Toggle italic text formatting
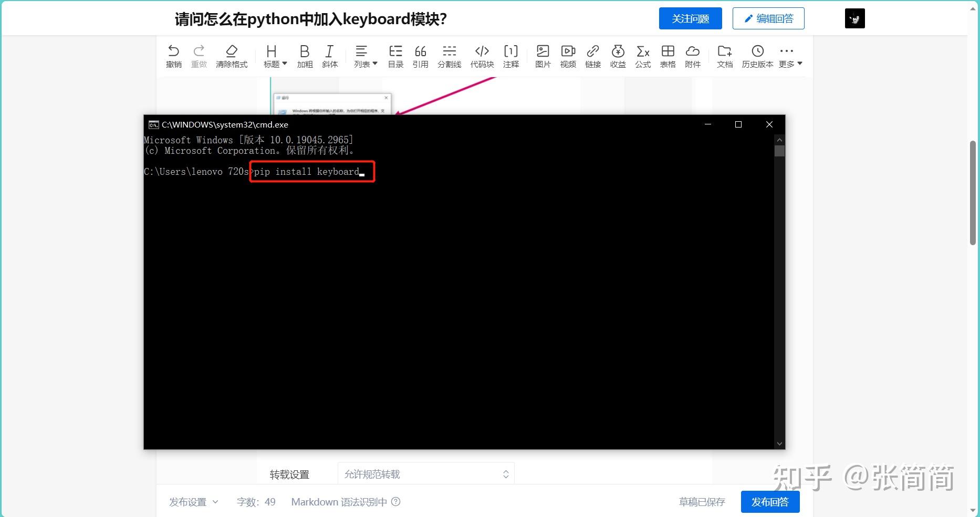The image size is (980, 517). tap(329, 56)
